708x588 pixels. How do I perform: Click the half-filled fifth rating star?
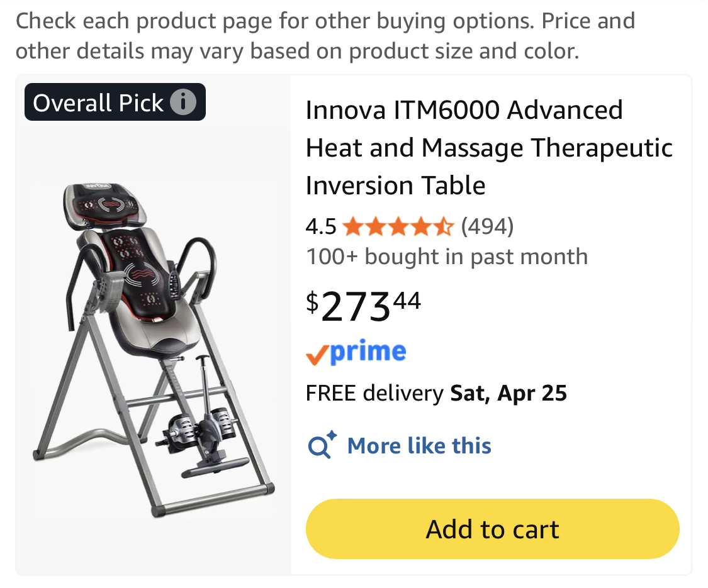pyautogui.click(x=444, y=226)
